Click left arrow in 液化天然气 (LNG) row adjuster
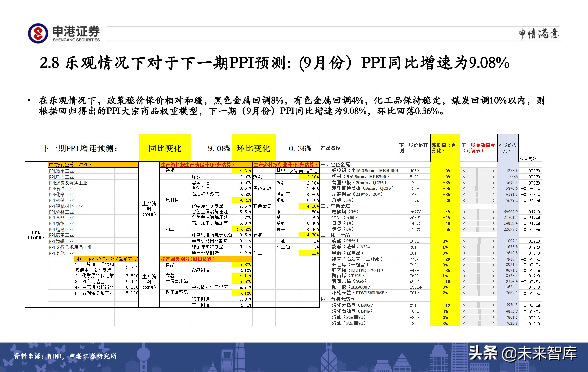Image resolution: width=588 pixels, height=372 pixels. tap(464, 305)
